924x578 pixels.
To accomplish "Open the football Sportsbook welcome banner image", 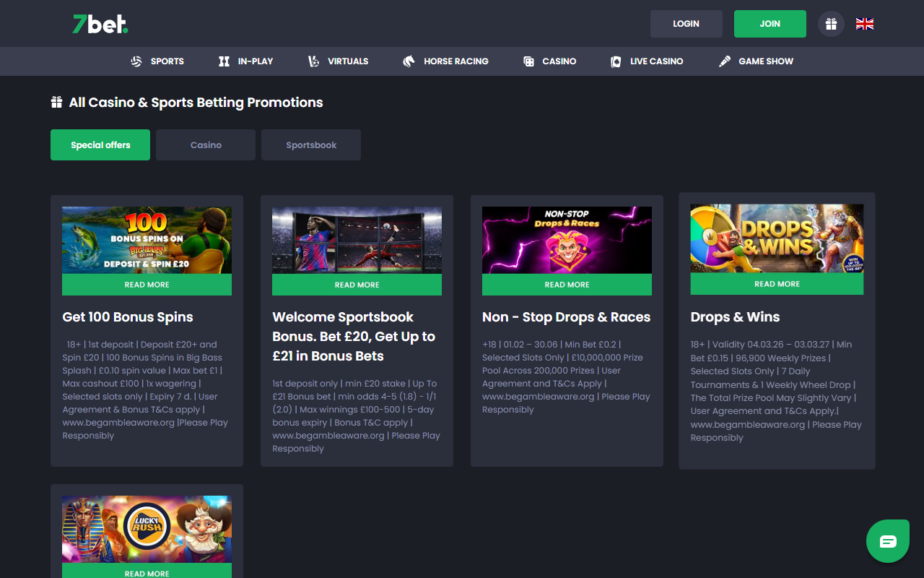I will [357, 241].
